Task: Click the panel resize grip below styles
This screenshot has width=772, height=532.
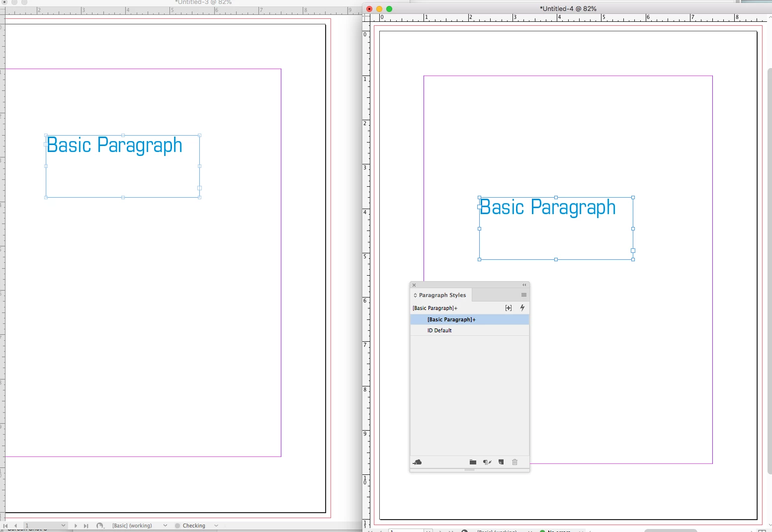Action: [470, 470]
